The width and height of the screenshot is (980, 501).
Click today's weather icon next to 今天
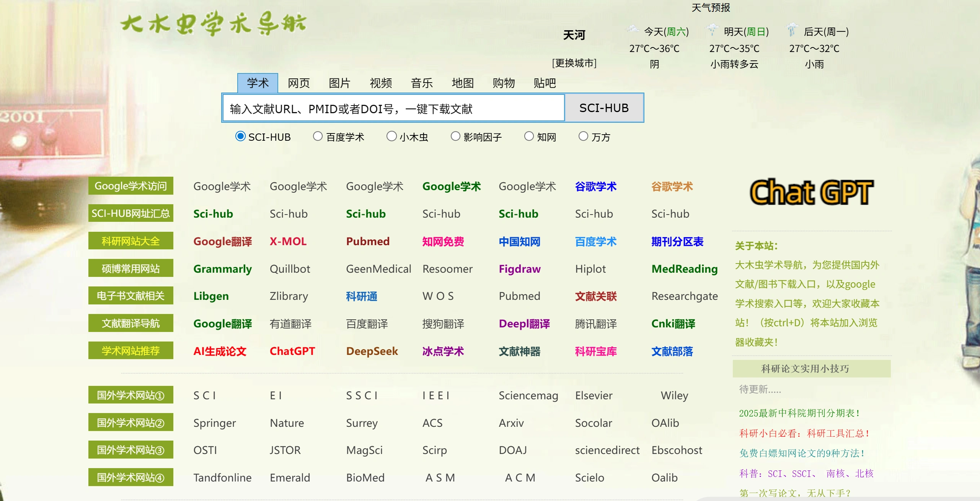tap(633, 29)
